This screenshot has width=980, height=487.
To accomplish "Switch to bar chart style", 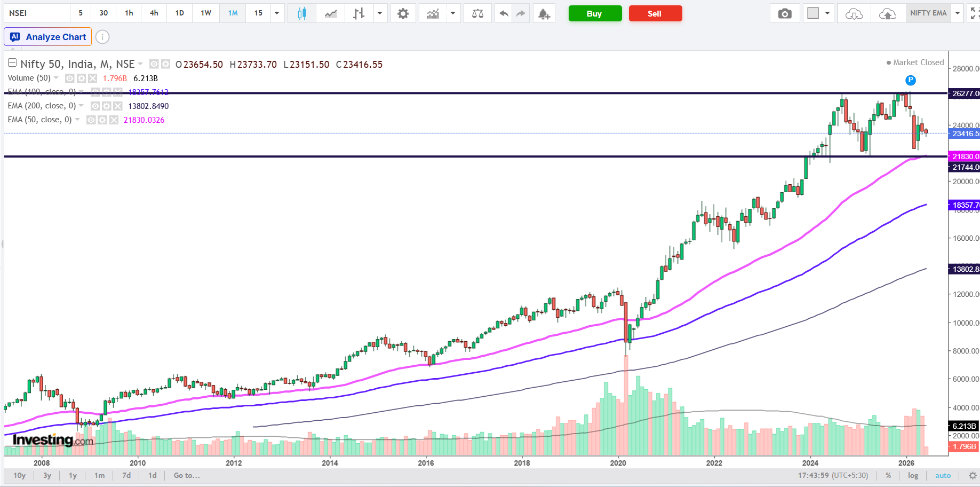I will point(358,13).
